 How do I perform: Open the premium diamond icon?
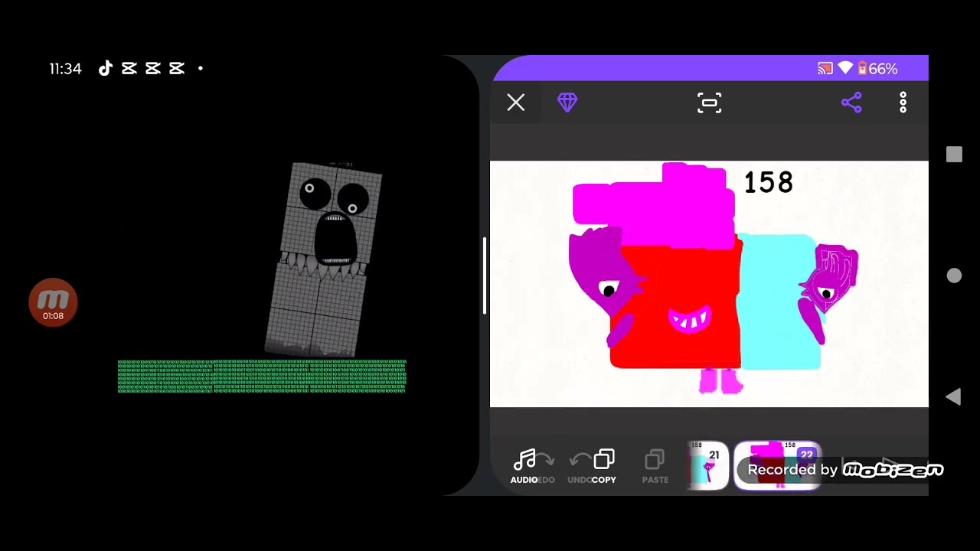pyautogui.click(x=567, y=103)
